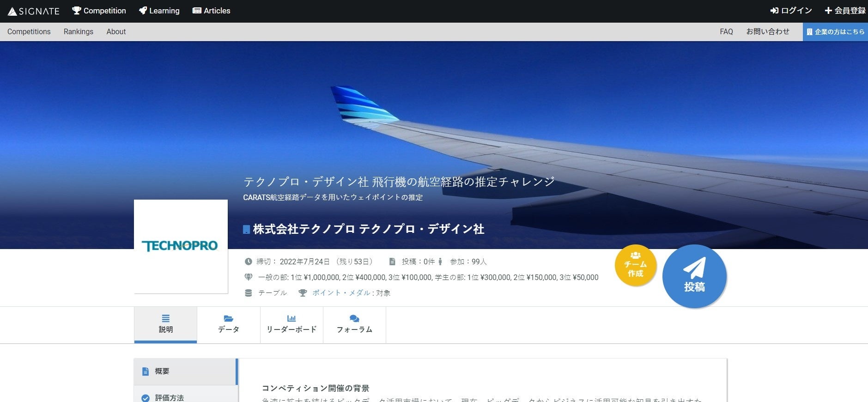Open the FAQ link

click(x=726, y=31)
